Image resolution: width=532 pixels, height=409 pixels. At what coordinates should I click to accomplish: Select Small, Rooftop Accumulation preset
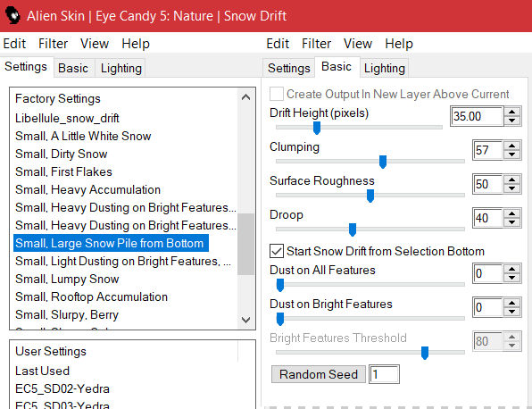(x=92, y=297)
